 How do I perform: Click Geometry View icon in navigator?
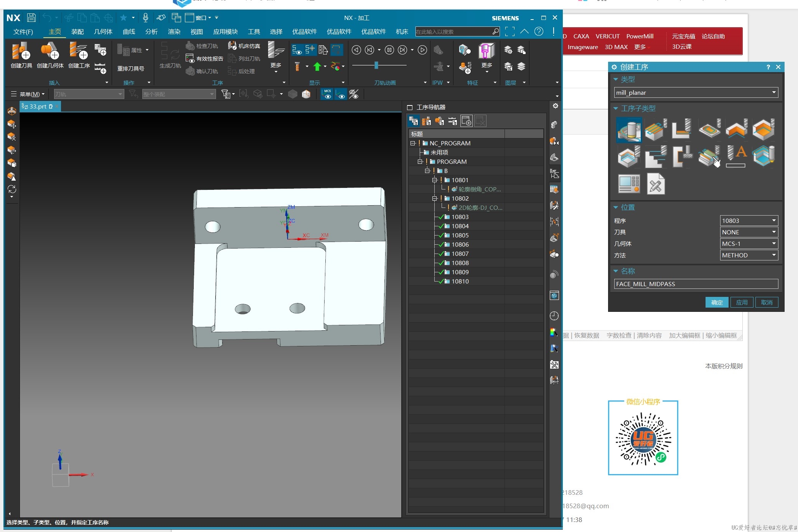[440, 121]
